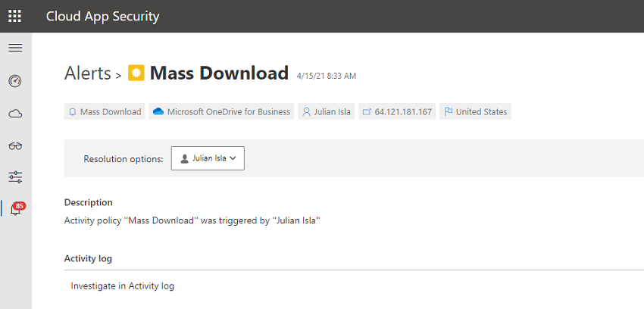Select the 64.121.181.167 IP address tag
Viewport: 644px width, 309px height.
(397, 111)
